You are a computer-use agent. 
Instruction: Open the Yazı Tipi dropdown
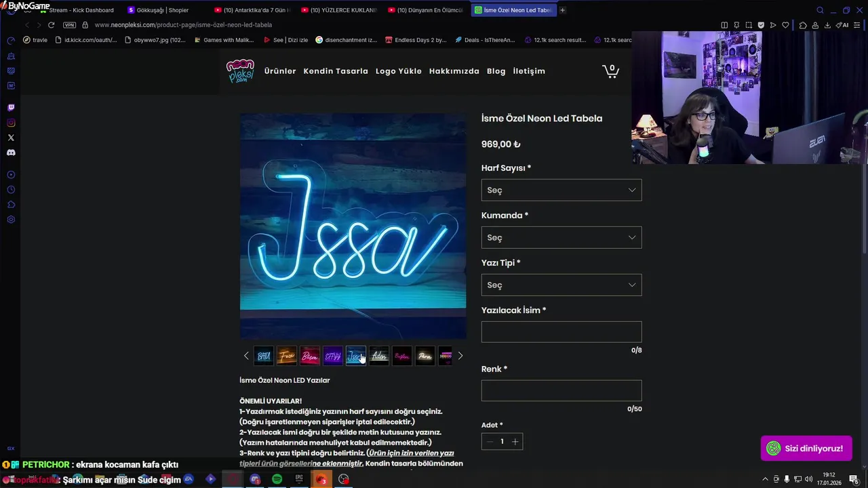click(561, 285)
